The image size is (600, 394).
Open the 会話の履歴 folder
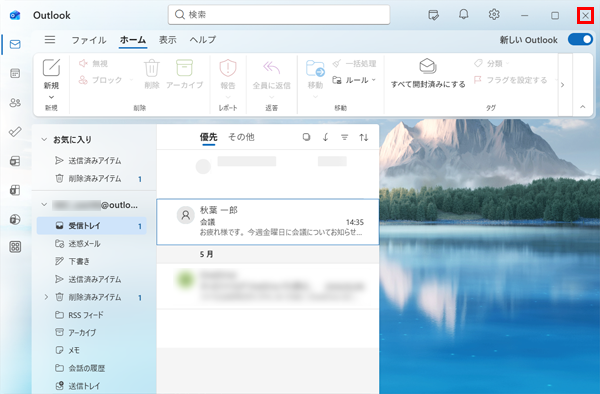point(92,368)
